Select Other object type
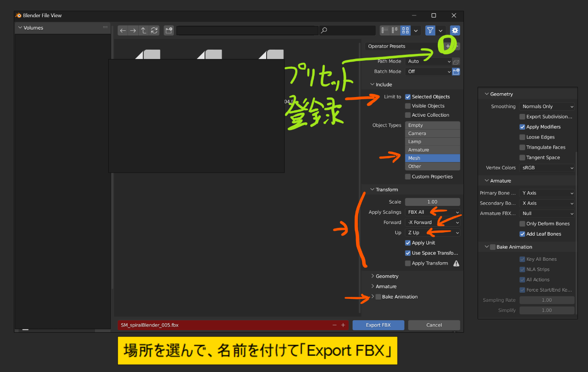The image size is (588, 372). tap(433, 166)
